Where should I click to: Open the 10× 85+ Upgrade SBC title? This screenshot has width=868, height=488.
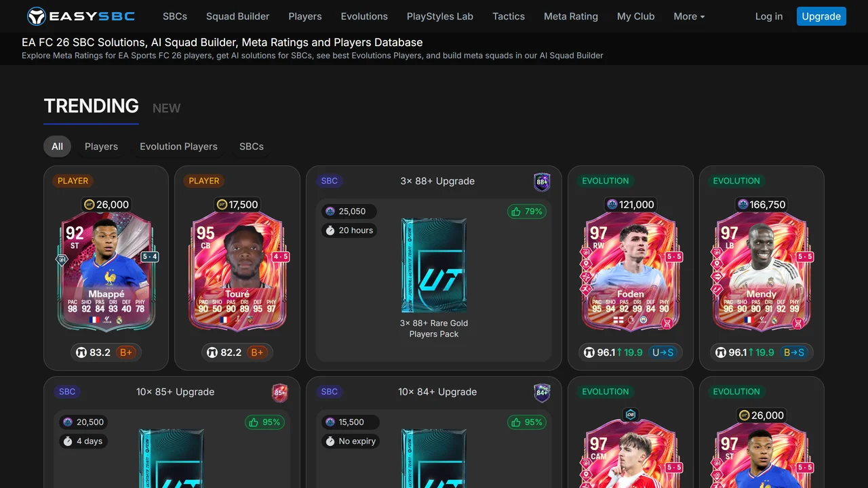(175, 392)
